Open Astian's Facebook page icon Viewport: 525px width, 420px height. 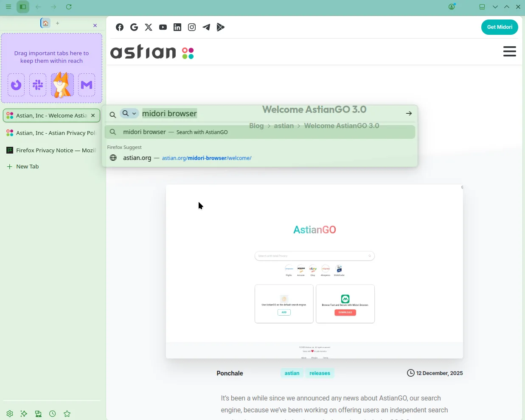(120, 28)
